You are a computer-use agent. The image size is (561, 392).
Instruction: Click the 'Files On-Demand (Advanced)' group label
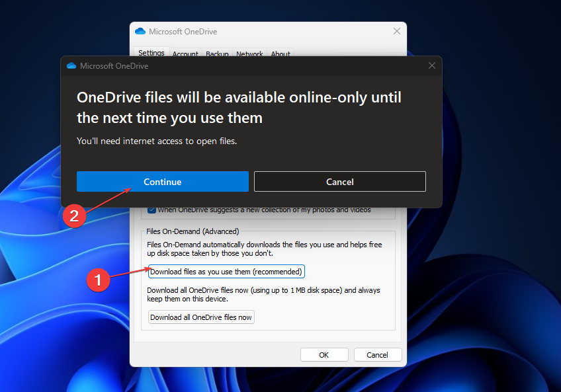193,231
